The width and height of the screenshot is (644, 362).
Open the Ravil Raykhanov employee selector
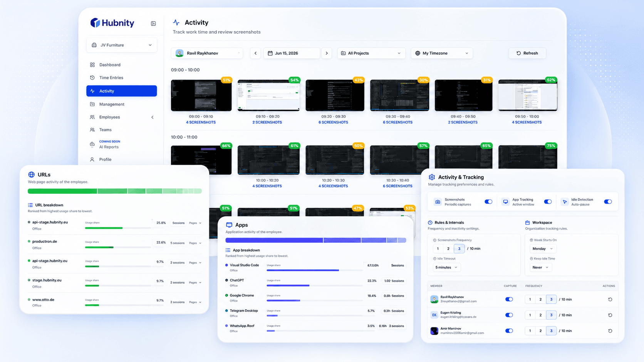[207, 53]
